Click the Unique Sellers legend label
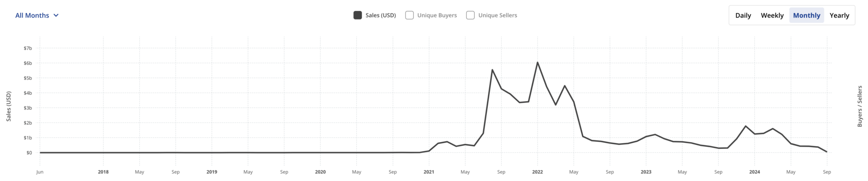This screenshot has height=181, width=868. pyautogui.click(x=498, y=15)
